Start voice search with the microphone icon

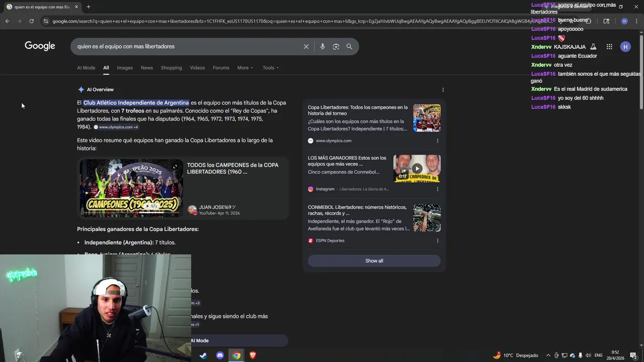(x=323, y=46)
